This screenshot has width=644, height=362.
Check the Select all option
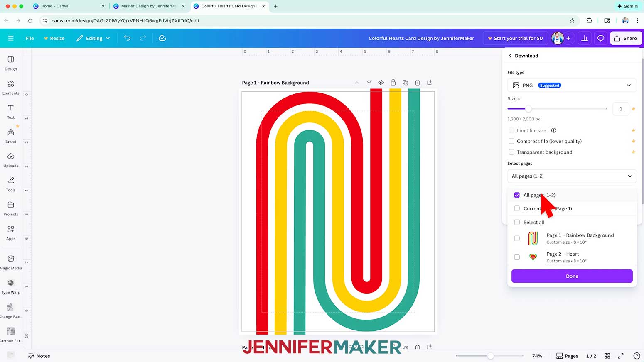click(517, 222)
